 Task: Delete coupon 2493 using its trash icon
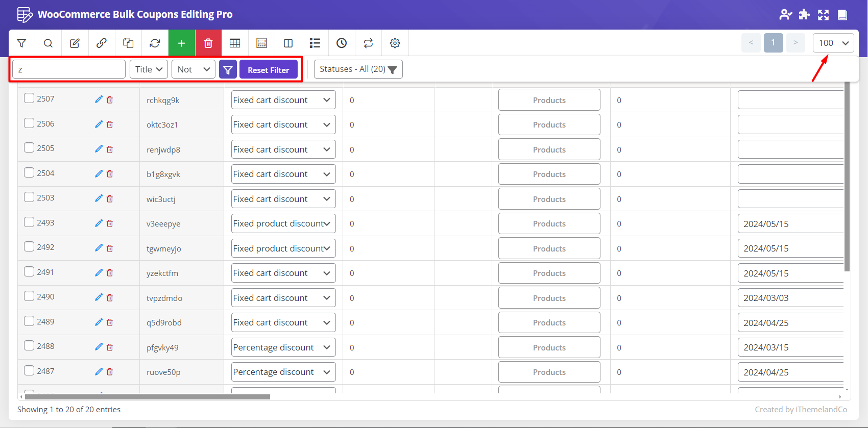pos(110,223)
